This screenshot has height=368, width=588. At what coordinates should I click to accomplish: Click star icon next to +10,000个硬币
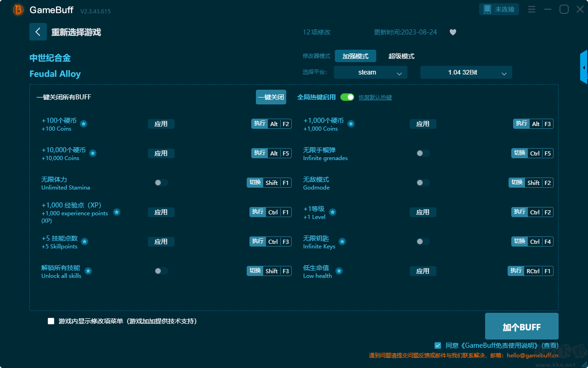point(93,153)
